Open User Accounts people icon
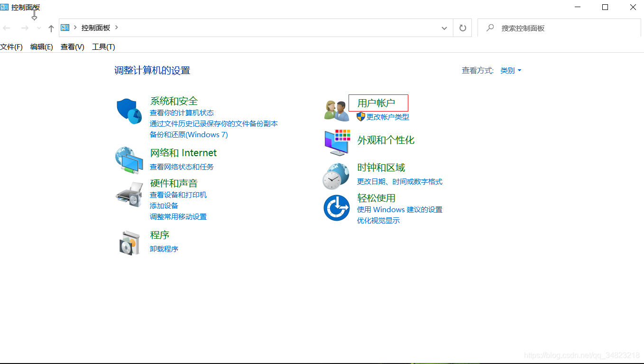The width and height of the screenshot is (644, 364). (337, 111)
